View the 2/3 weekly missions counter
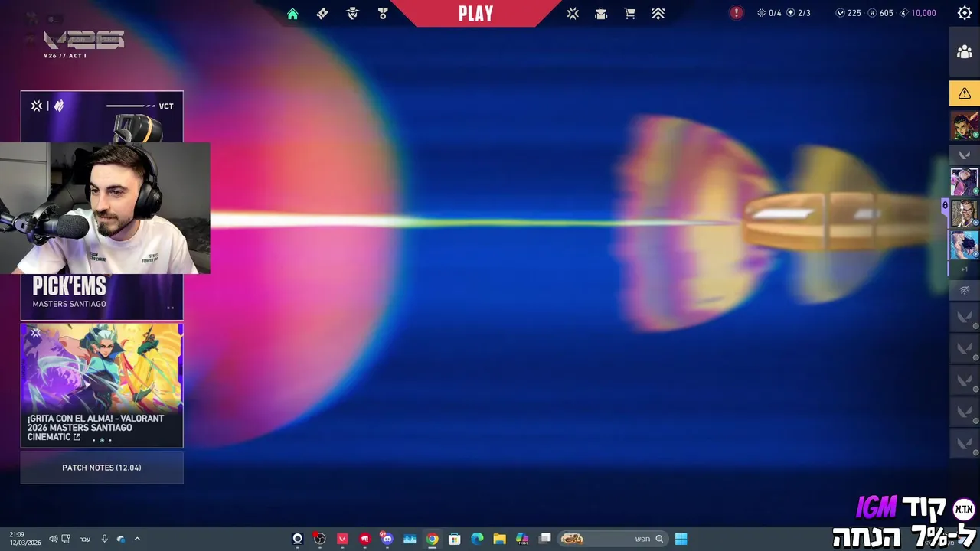 (799, 13)
